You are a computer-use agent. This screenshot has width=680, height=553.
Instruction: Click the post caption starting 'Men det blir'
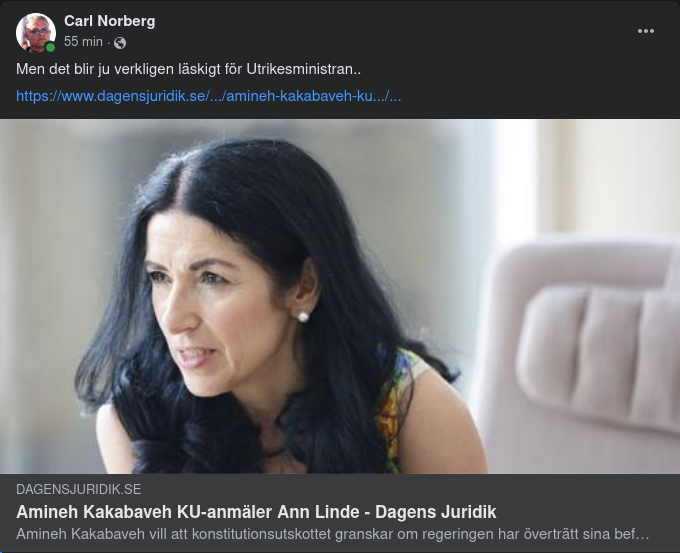point(188,69)
